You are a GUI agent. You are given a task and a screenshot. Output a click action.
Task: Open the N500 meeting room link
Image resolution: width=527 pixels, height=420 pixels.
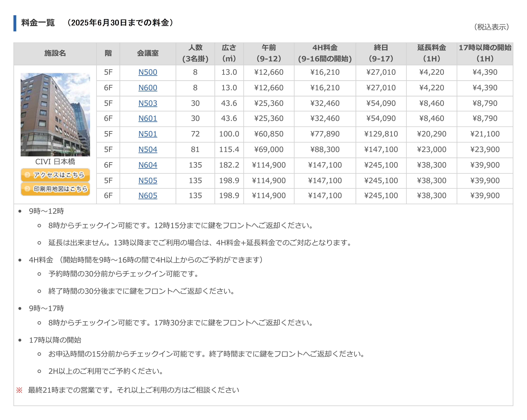coord(148,72)
